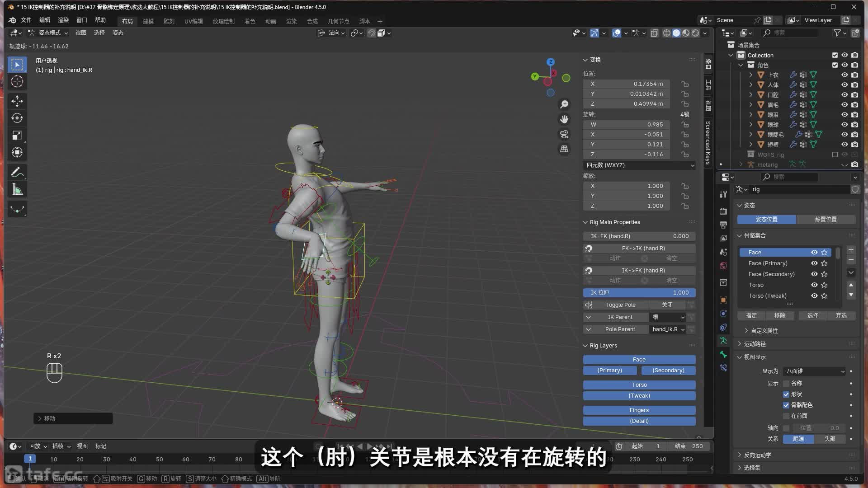Open the 四元数 (WXYZ) rotation mode dropdown
This screenshot has width=868, height=488.
(x=639, y=165)
